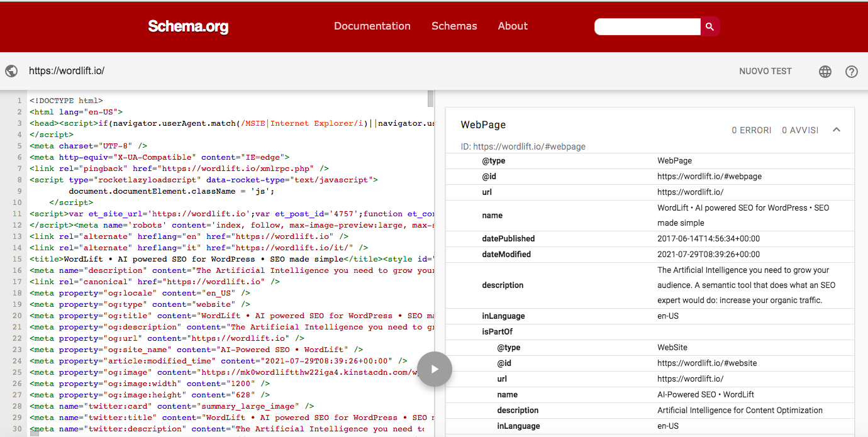
Task: Collapse the WebPage result panel chevron
Action: pos(837,130)
